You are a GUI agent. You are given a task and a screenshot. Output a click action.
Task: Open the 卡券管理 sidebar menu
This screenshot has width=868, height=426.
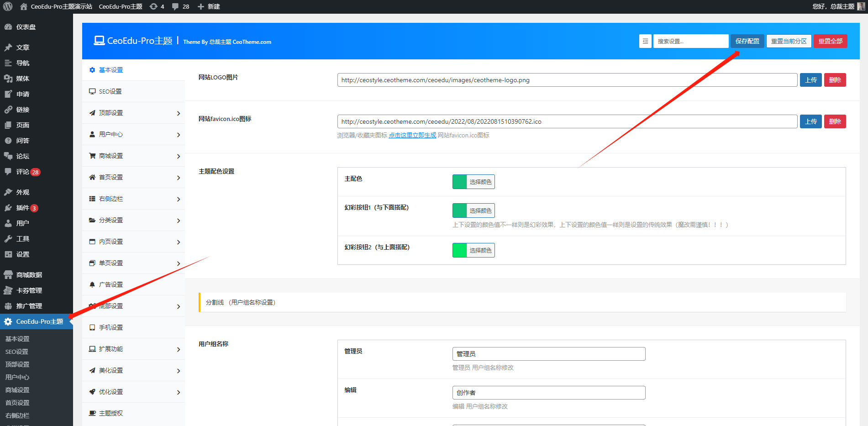click(x=37, y=290)
